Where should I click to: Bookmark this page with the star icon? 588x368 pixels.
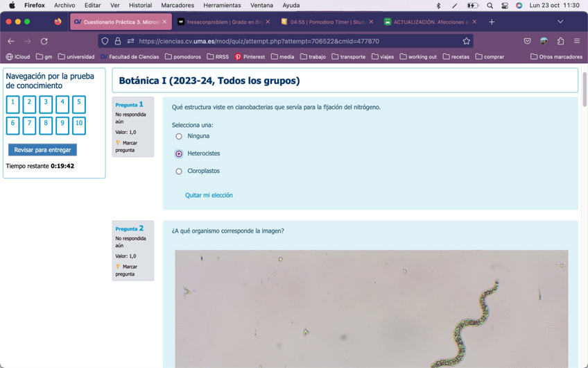(466, 41)
